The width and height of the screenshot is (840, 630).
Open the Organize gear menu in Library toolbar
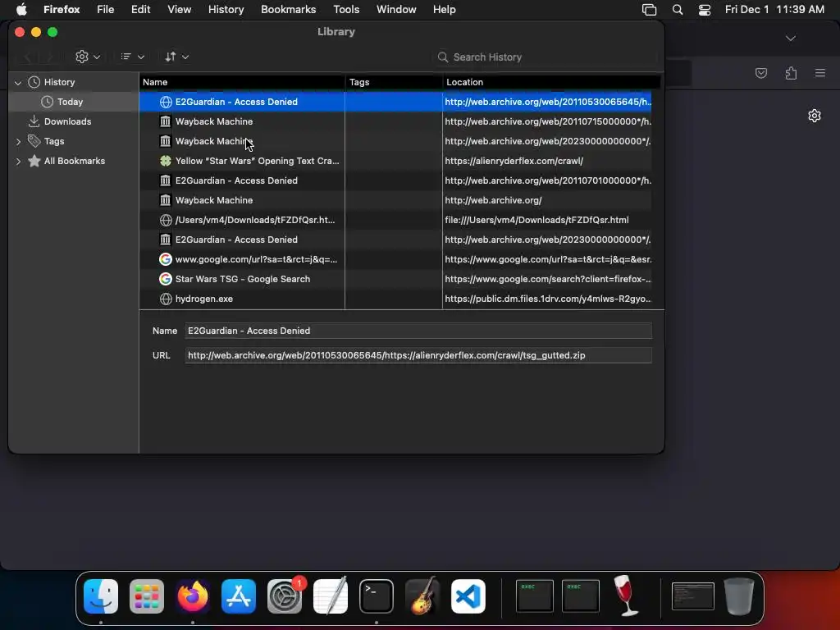click(88, 57)
